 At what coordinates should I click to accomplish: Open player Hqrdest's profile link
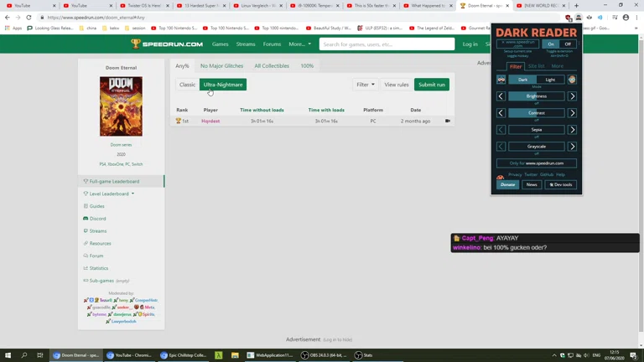pyautogui.click(x=210, y=122)
